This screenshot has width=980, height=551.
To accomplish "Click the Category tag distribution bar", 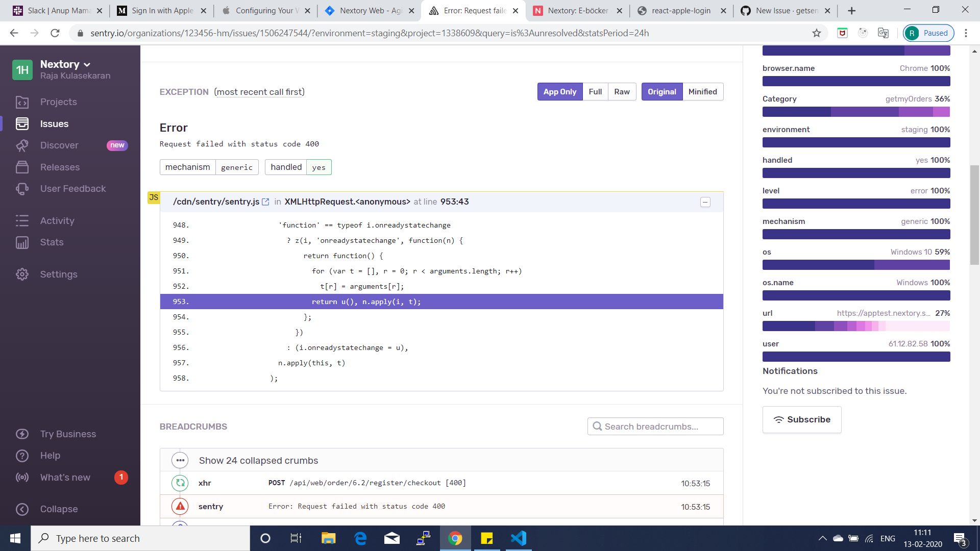I will [856, 111].
